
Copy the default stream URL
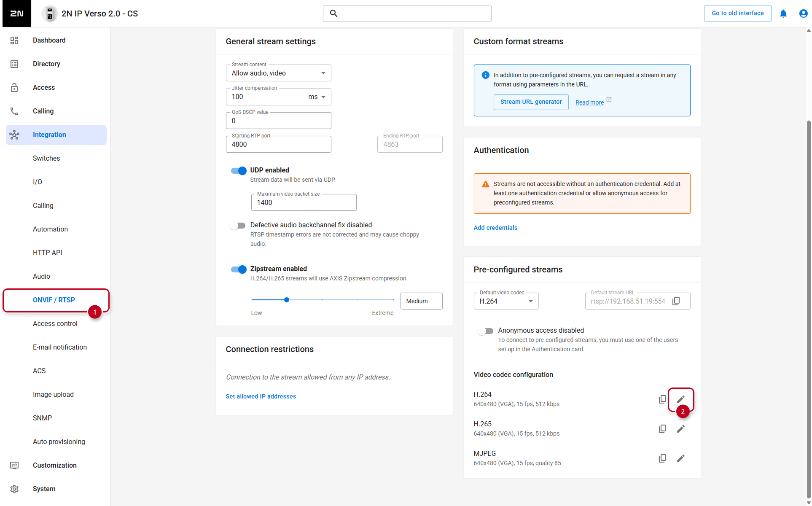click(676, 301)
